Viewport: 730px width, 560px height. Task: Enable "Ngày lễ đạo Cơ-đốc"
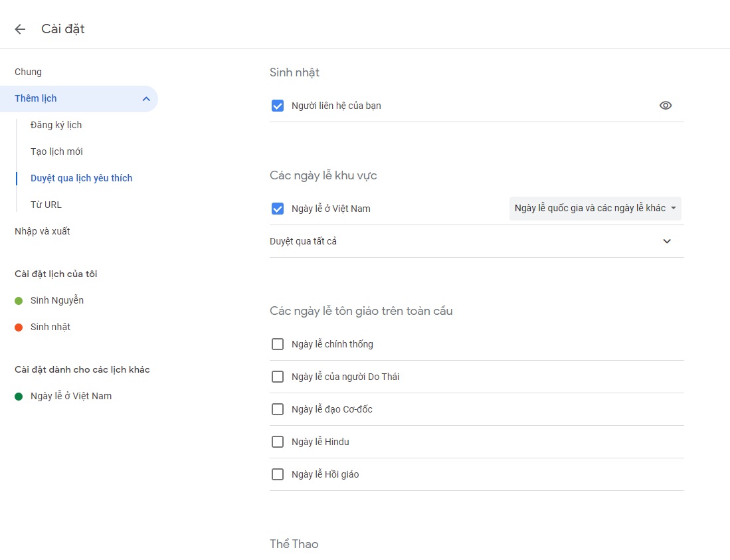pos(277,409)
